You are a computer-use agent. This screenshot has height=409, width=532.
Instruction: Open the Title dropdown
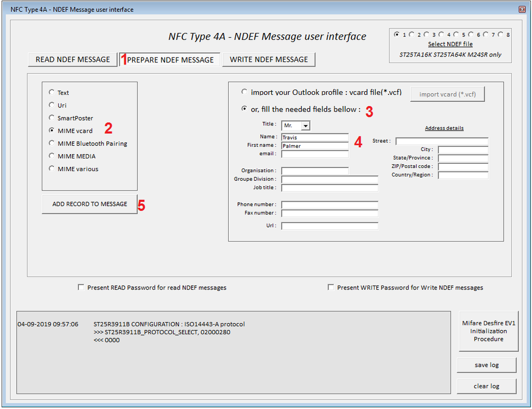click(305, 126)
